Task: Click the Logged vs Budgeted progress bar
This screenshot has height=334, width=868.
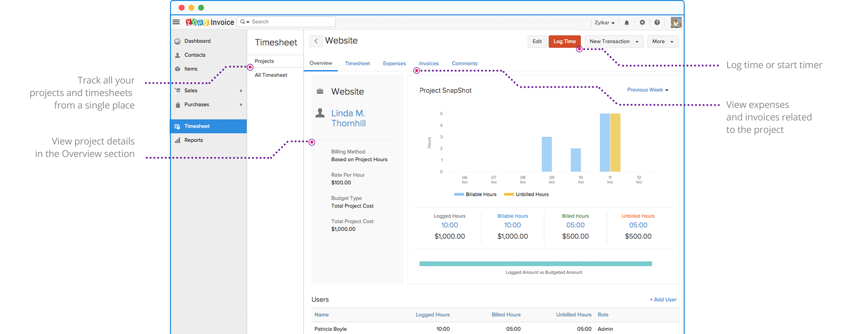Action: coord(535,264)
